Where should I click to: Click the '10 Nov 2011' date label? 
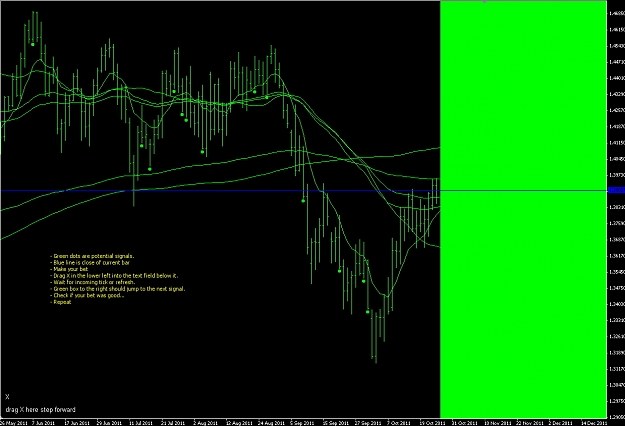click(497, 423)
